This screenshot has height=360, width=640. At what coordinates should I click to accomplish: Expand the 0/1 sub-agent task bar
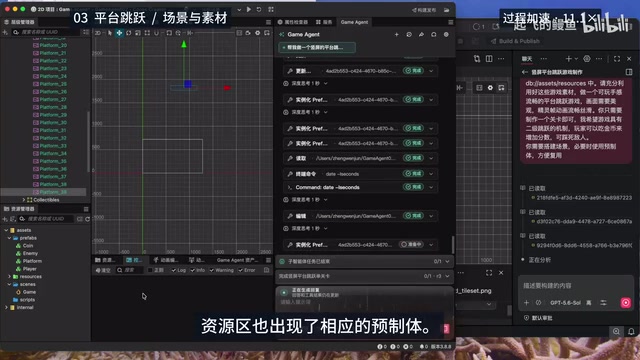click(x=364, y=261)
